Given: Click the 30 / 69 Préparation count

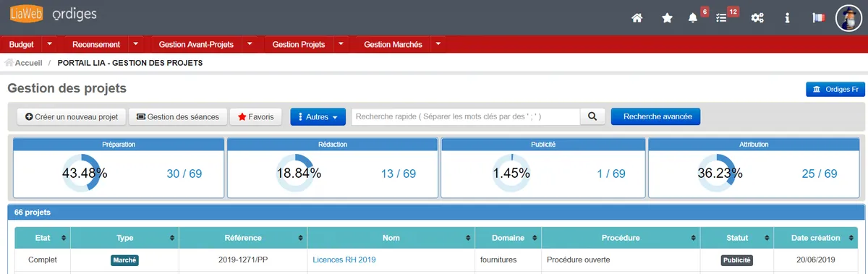Looking at the screenshot, I should (x=184, y=174).
